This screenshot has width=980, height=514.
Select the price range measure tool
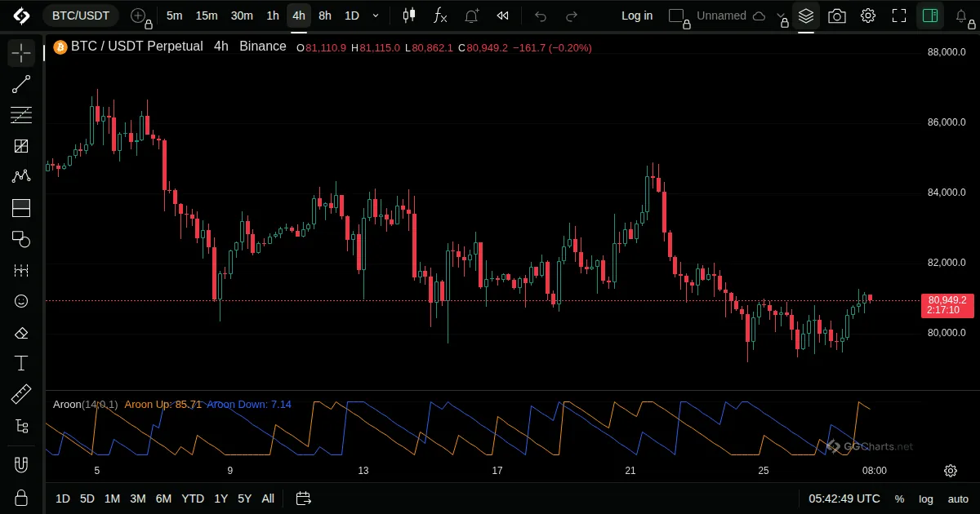(x=21, y=270)
